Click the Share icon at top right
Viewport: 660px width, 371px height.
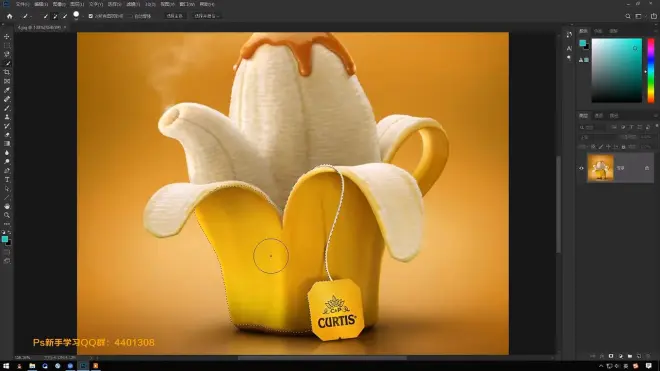(654, 16)
